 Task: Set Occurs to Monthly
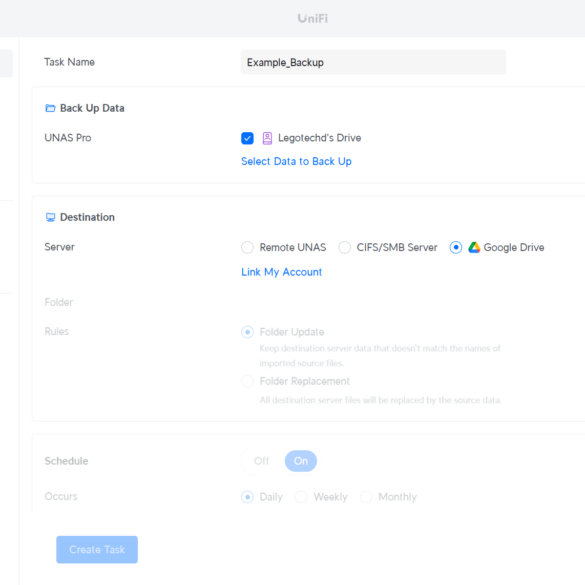(x=366, y=497)
